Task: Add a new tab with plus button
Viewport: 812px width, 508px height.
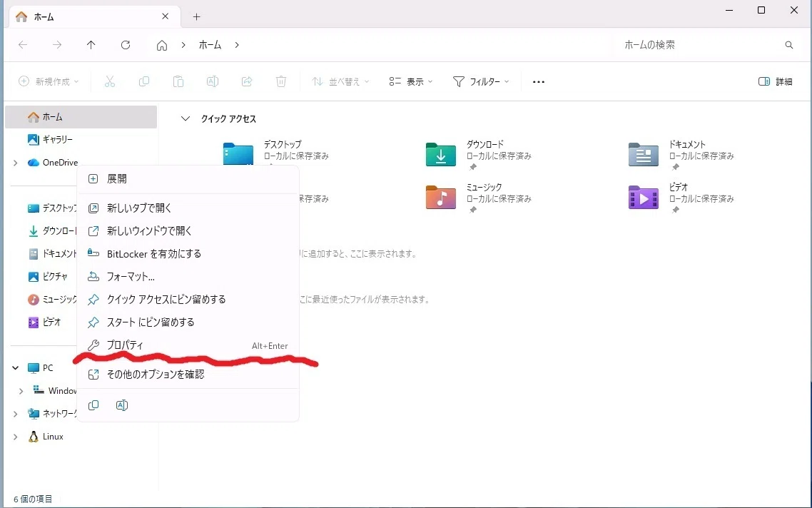Action: 196,16
